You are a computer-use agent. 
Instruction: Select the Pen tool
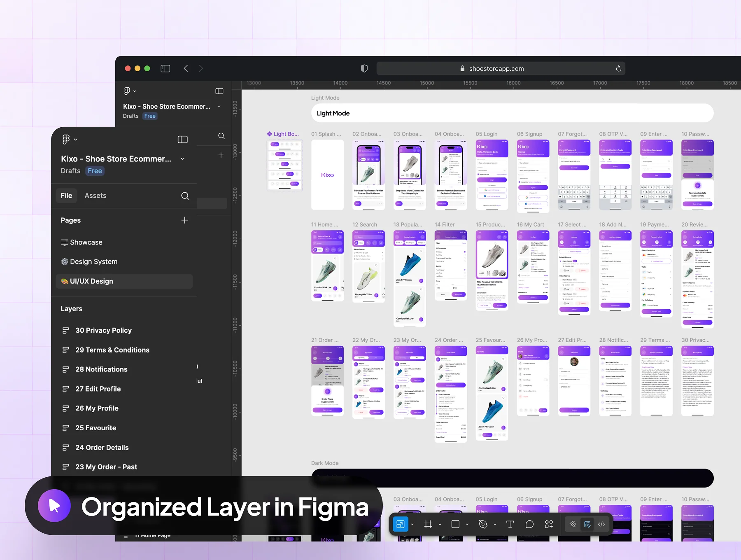click(483, 524)
